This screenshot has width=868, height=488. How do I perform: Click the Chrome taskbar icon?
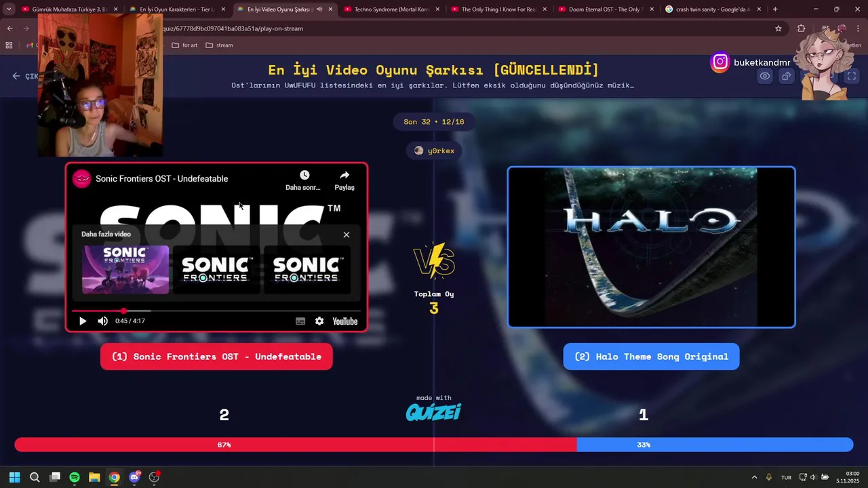point(115,477)
